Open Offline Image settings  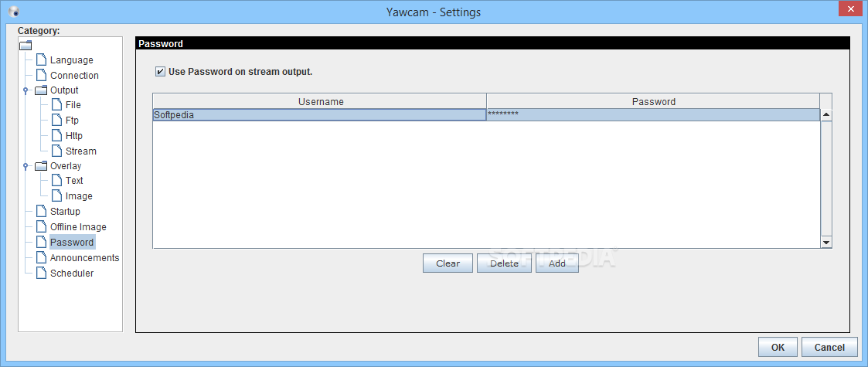pyautogui.click(x=78, y=227)
